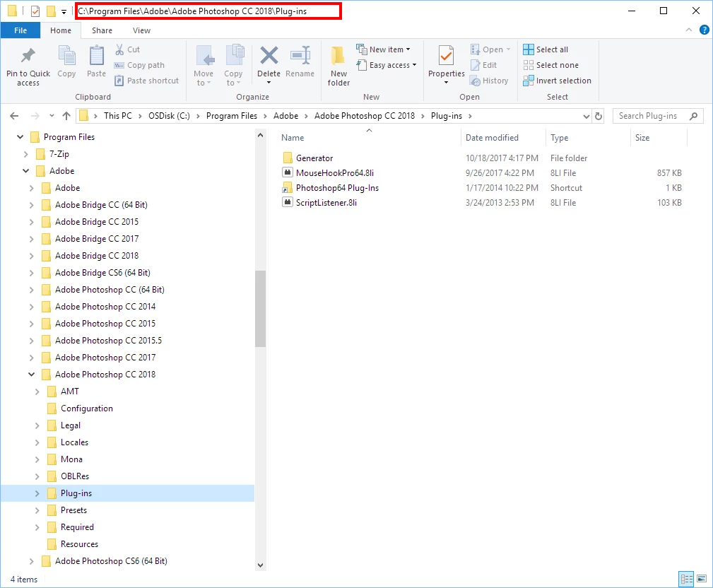Click the Delete red X icon

pyautogui.click(x=269, y=57)
